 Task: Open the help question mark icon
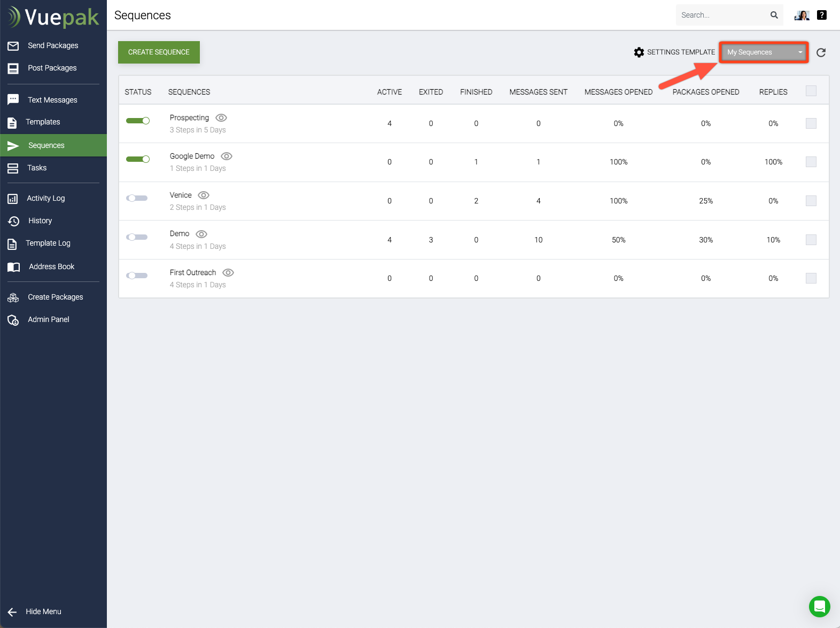click(822, 15)
